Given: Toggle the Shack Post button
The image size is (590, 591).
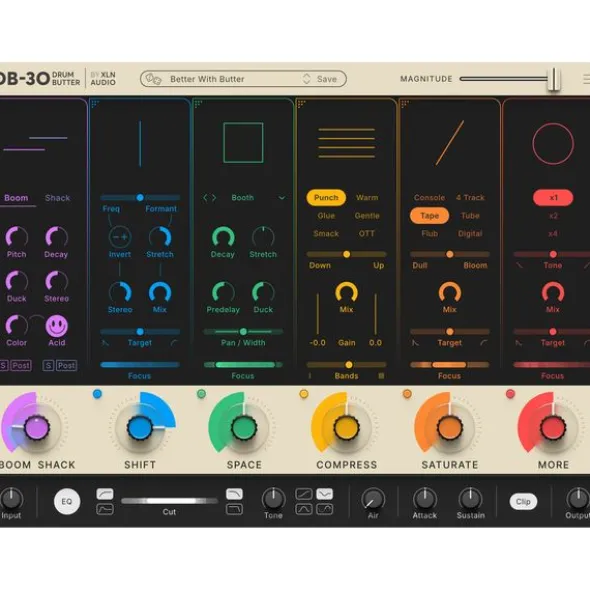Looking at the screenshot, I should [66, 365].
